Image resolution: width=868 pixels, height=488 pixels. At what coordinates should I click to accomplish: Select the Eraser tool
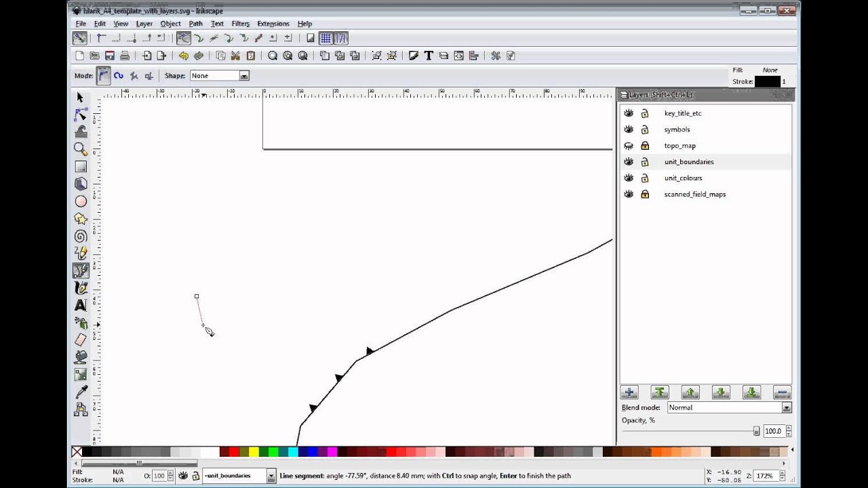81,340
